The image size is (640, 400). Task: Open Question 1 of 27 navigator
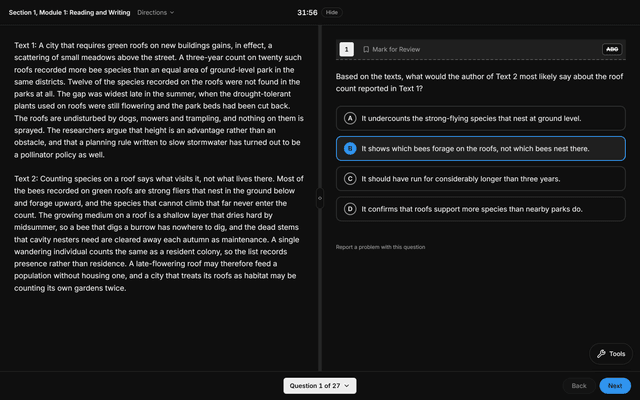tap(320, 386)
